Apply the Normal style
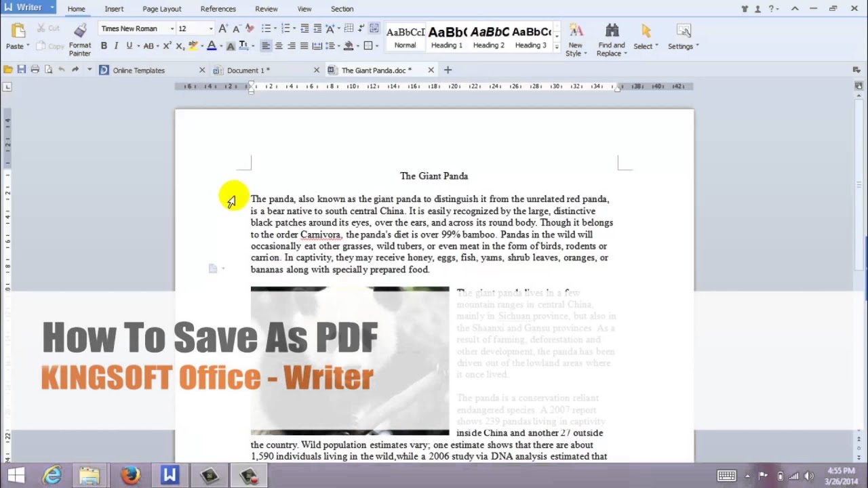 click(x=406, y=37)
